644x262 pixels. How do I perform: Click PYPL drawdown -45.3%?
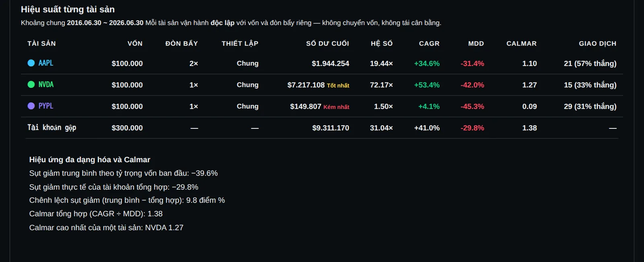click(x=473, y=107)
